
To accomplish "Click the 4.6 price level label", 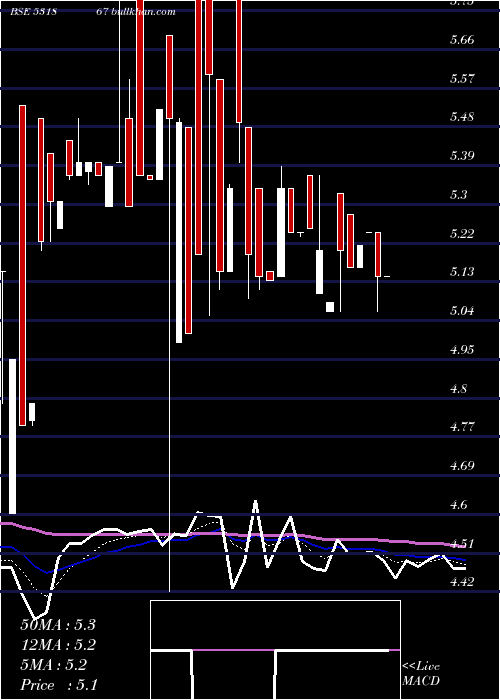I will [458, 504].
